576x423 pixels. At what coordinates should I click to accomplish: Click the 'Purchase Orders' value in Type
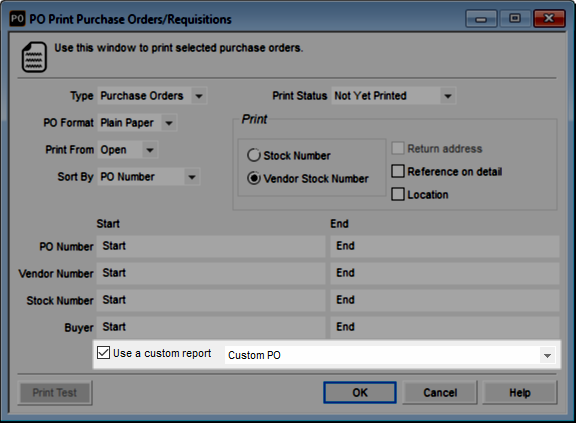pos(142,96)
